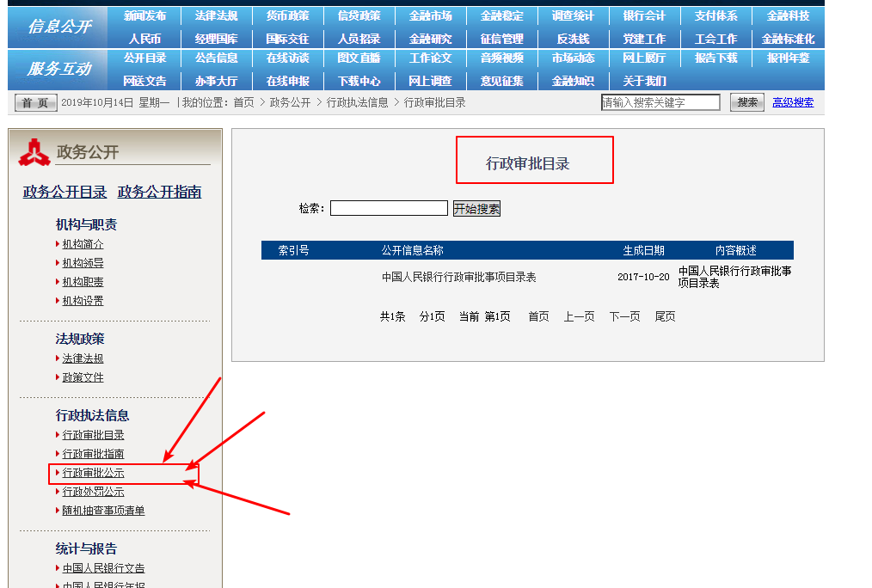Go to 首页 homepage tab
This screenshot has height=588, width=872.
coord(34,101)
